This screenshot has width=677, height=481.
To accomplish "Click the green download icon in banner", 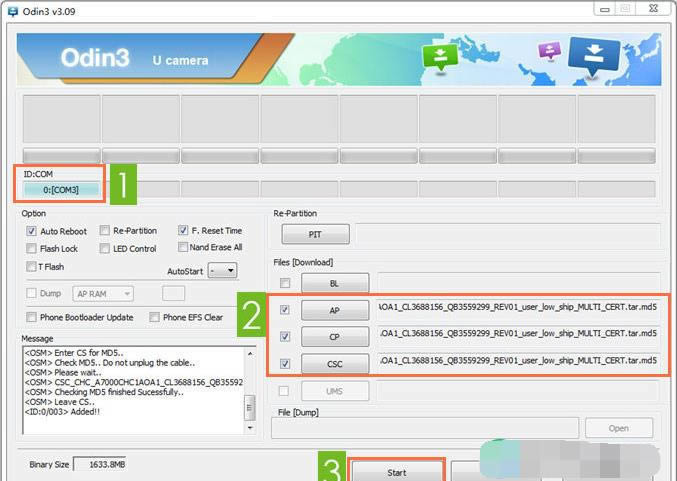I will (x=439, y=57).
